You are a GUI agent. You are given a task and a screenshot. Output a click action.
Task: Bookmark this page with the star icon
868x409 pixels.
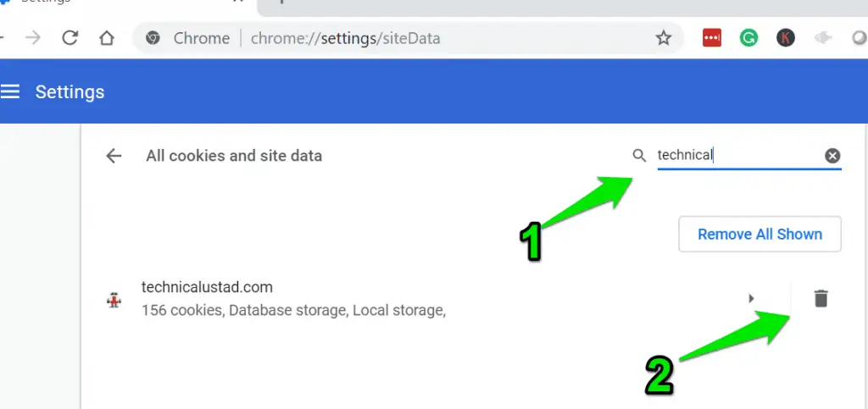point(663,38)
